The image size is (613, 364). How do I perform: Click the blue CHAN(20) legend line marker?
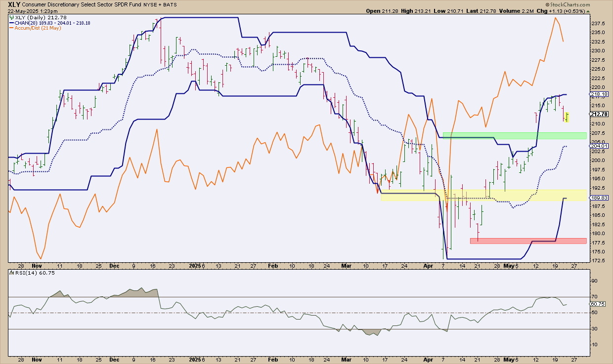tap(12, 23)
